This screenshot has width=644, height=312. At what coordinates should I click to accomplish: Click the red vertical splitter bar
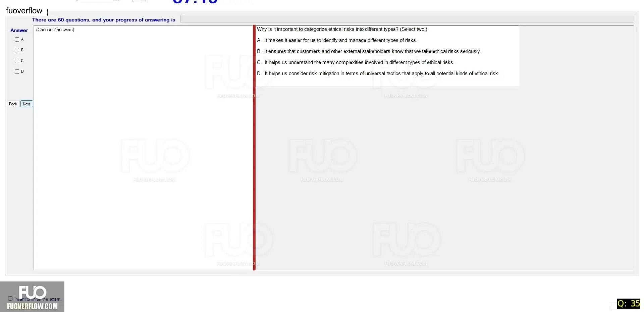(254, 148)
